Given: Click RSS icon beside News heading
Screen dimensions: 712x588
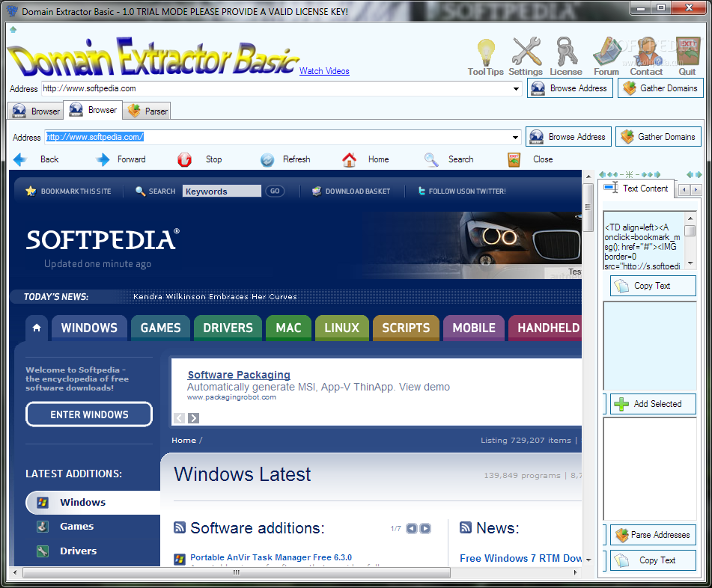Looking at the screenshot, I should 466,527.
